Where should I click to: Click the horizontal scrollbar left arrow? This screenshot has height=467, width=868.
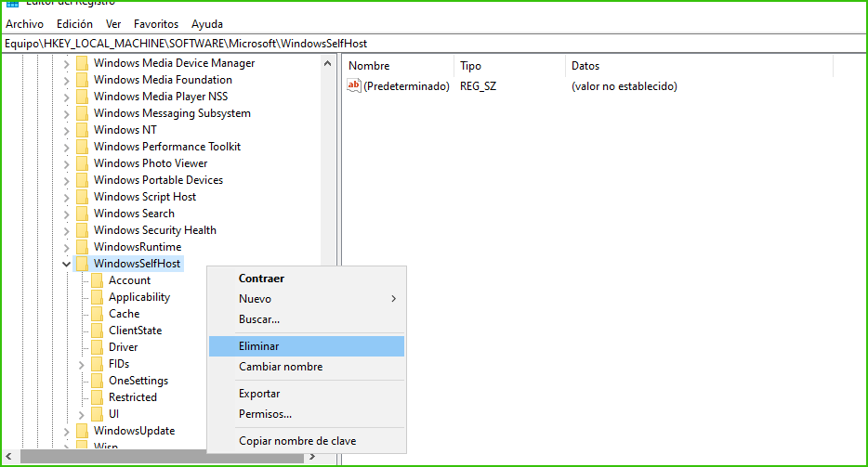point(9,457)
